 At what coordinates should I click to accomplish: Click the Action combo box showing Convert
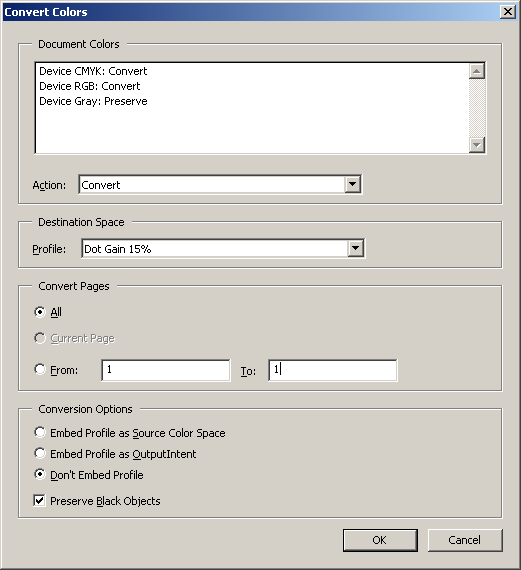click(x=220, y=185)
